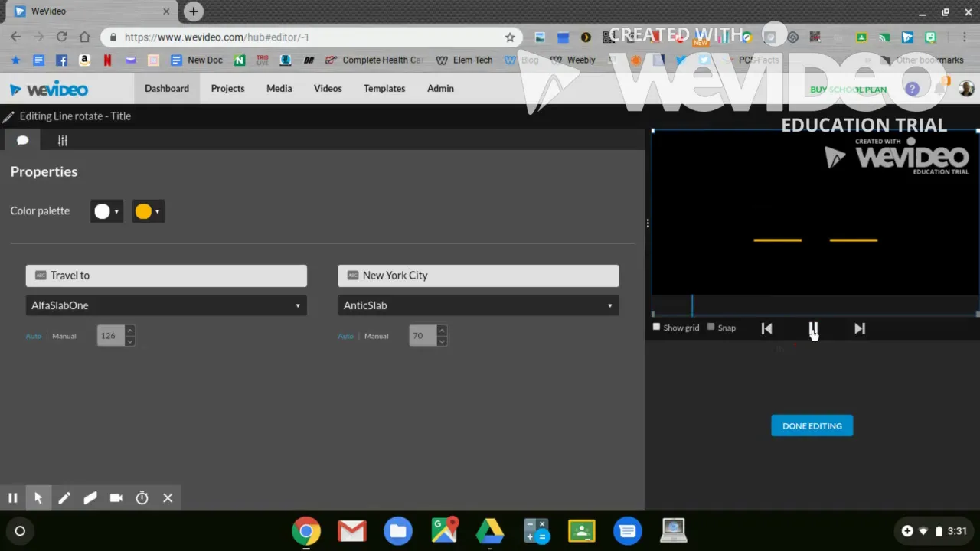Open the launcher circle on the shelf
This screenshot has height=551, width=980.
click(20, 531)
